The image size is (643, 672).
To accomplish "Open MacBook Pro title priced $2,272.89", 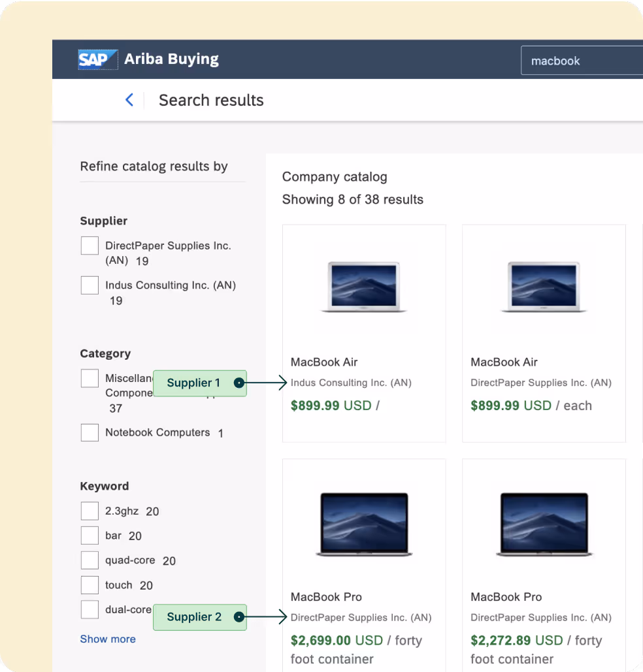I will pos(506,597).
